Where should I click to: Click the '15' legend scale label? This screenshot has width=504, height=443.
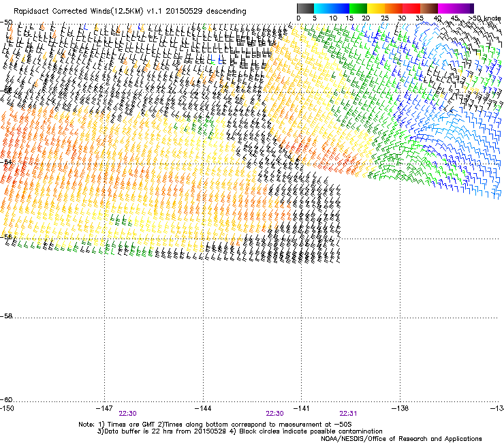coord(349,18)
